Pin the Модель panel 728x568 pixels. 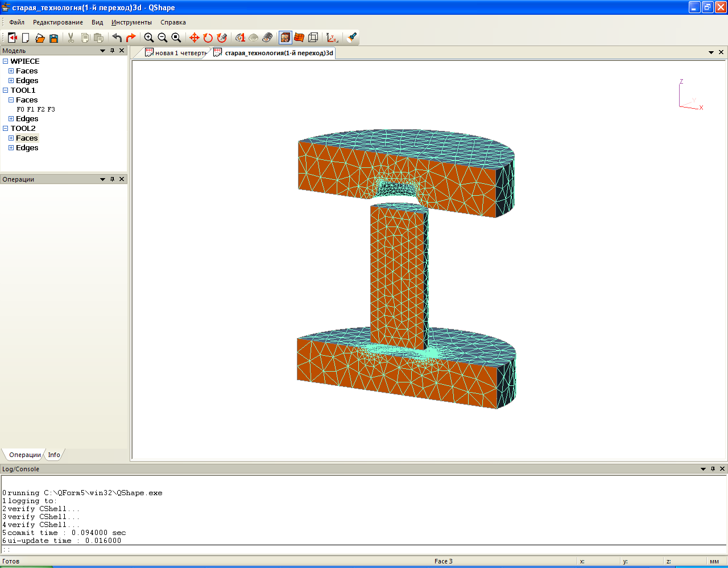112,51
